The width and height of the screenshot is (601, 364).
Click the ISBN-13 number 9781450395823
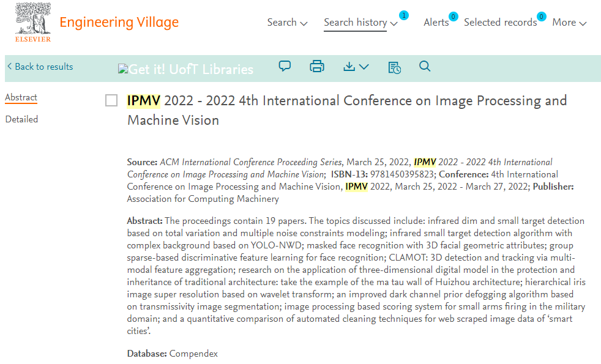tap(401, 174)
